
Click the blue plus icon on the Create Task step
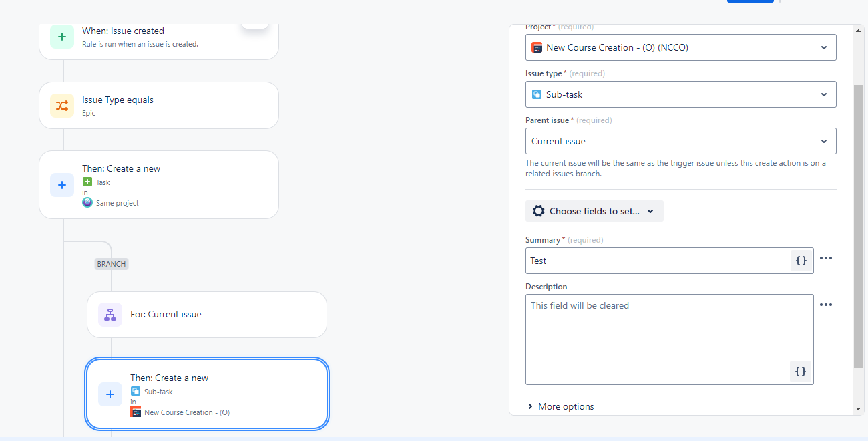pos(62,185)
